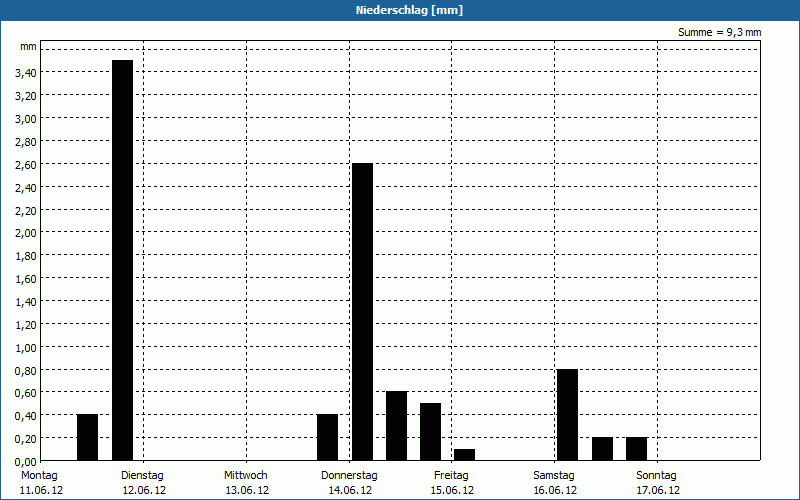The width and height of the screenshot is (800, 500).
Task: Select the tallest bar on Montag reaching 3,50
Action: click(x=122, y=260)
